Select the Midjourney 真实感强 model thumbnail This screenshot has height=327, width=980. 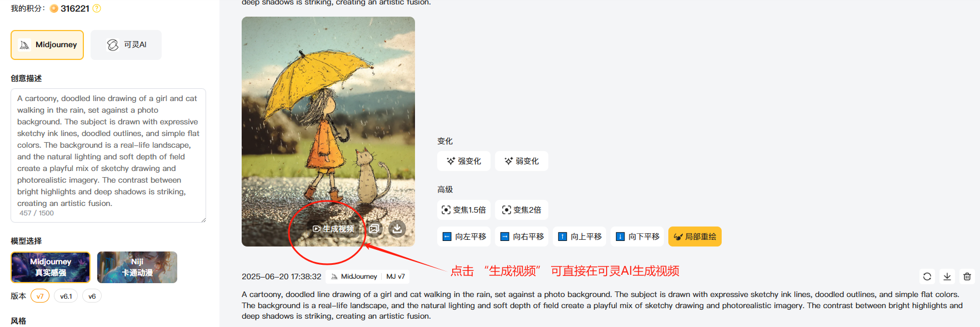click(x=51, y=267)
